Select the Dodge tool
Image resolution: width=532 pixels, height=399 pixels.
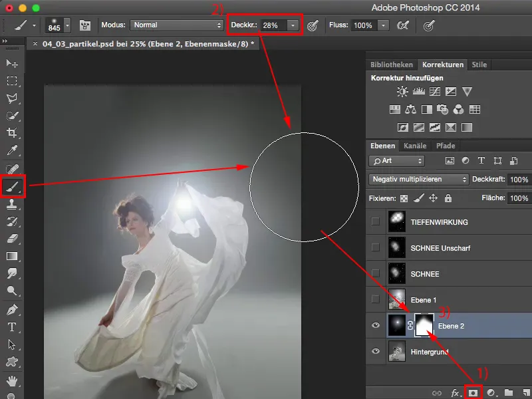tap(12, 291)
